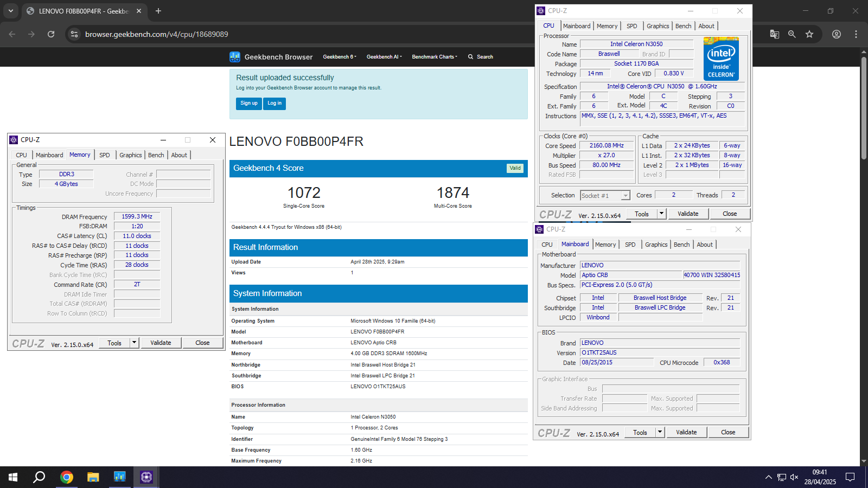
Task: Open taskbar search magnifier
Action: (x=39, y=477)
